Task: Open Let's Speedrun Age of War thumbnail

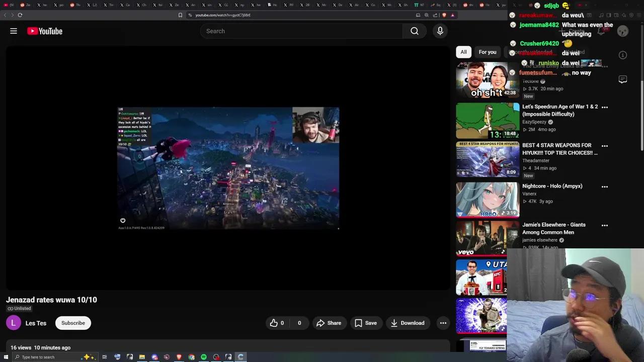Action: [x=488, y=121]
